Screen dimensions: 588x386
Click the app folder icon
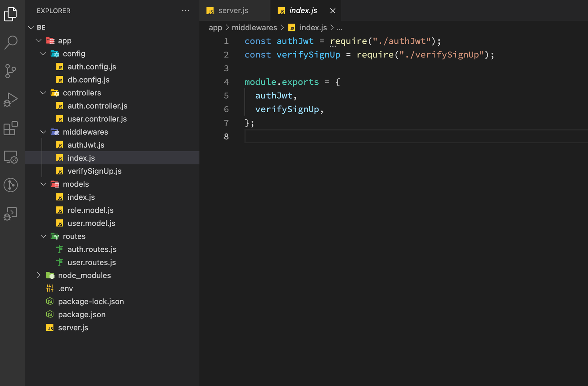[50, 41]
